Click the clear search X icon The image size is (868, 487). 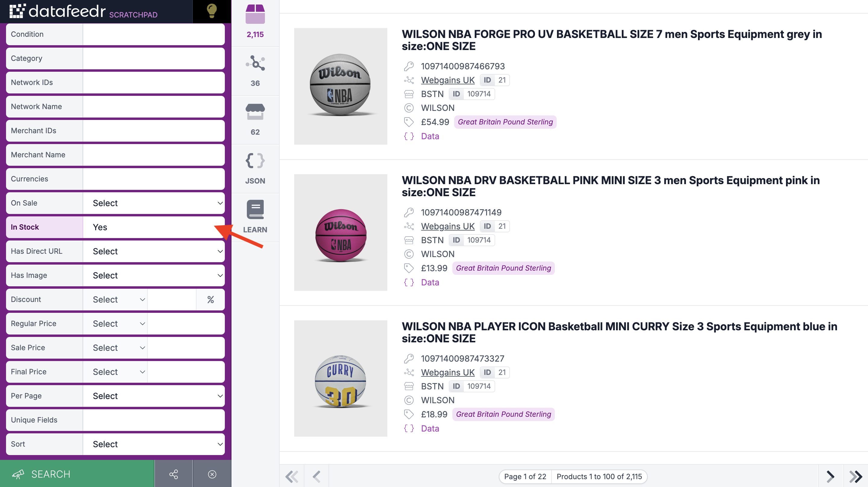coord(212,474)
